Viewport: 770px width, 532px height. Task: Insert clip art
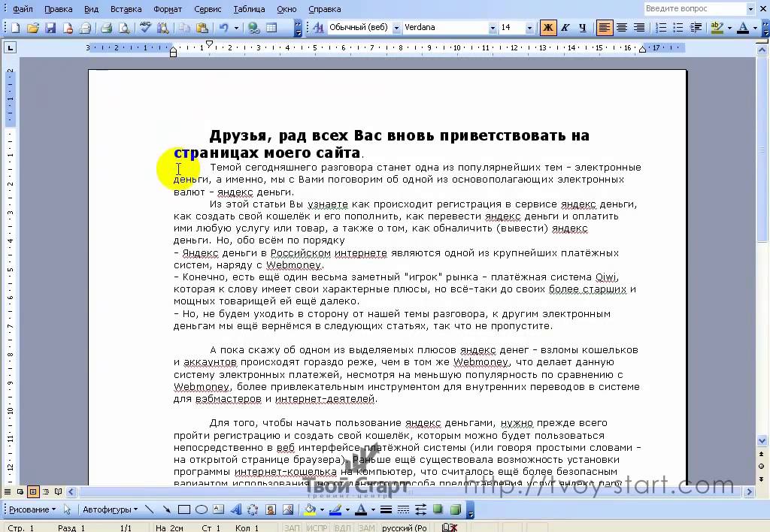pyautogui.click(x=270, y=509)
